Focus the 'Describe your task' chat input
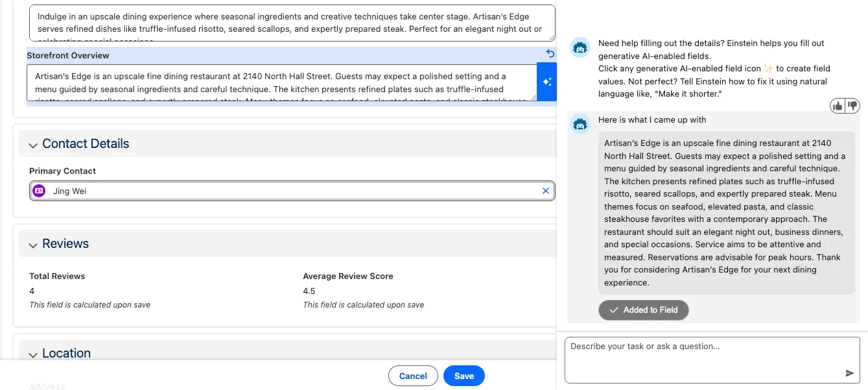Image resolution: width=868 pixels, height=390 pixels. (703, 359)
